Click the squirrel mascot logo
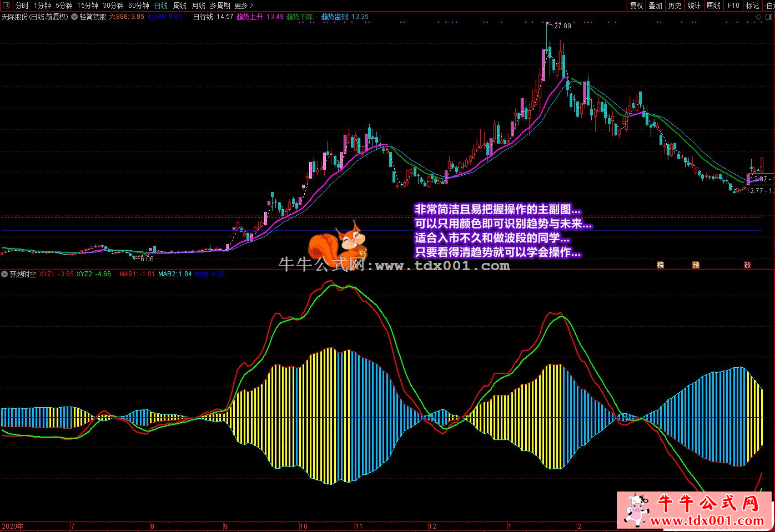 (337, 244)
